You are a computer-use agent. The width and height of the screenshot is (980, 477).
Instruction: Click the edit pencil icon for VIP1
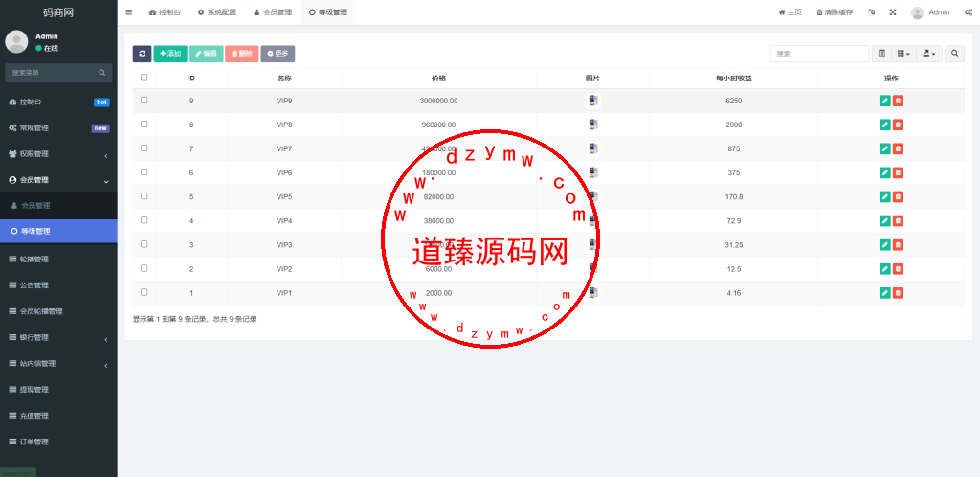coord(884,292)
